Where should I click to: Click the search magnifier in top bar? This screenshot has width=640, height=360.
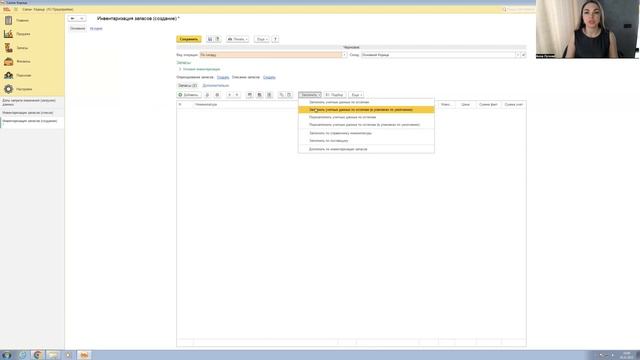pyautogui.click(x=504, y=9)
